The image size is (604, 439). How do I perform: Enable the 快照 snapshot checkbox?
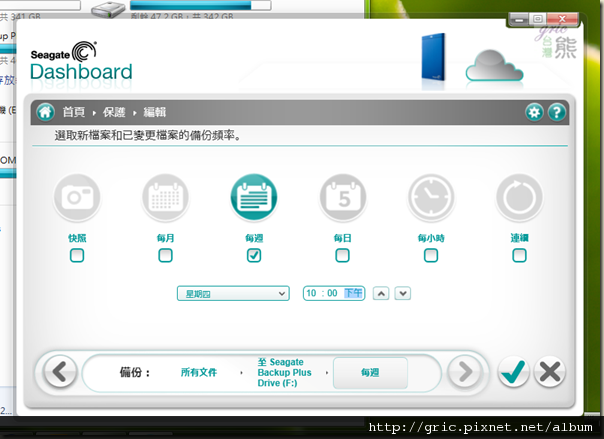pos(77,255)
